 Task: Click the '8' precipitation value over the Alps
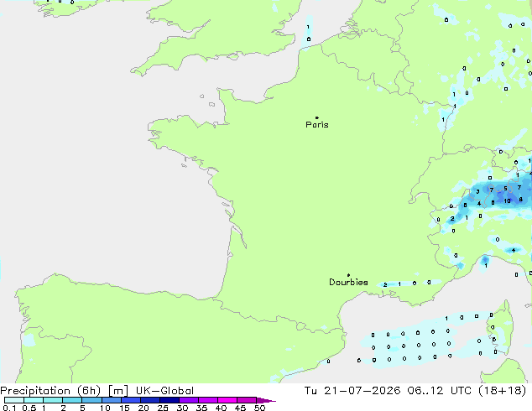(x=521, y=200)
